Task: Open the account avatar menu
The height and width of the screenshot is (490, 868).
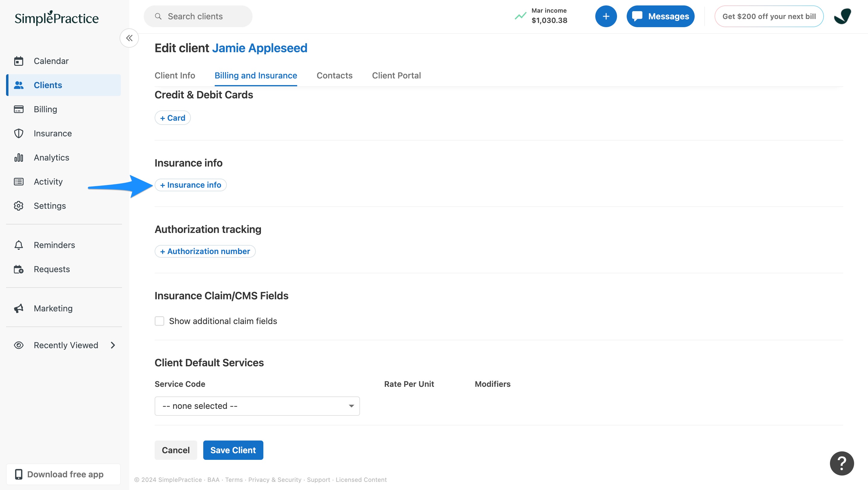Action: 842,16
